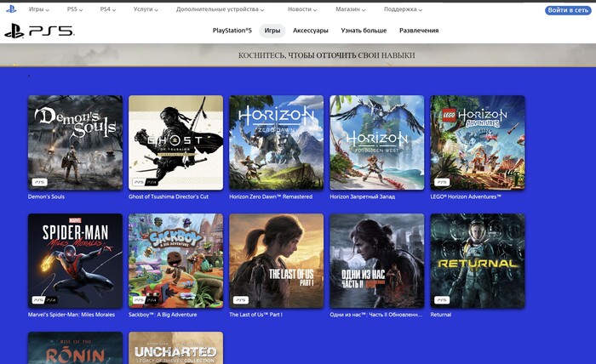The image size is (596, 364).
Task: Open the Sackboy: A Big Adventure cover
Action: point(175,260)
